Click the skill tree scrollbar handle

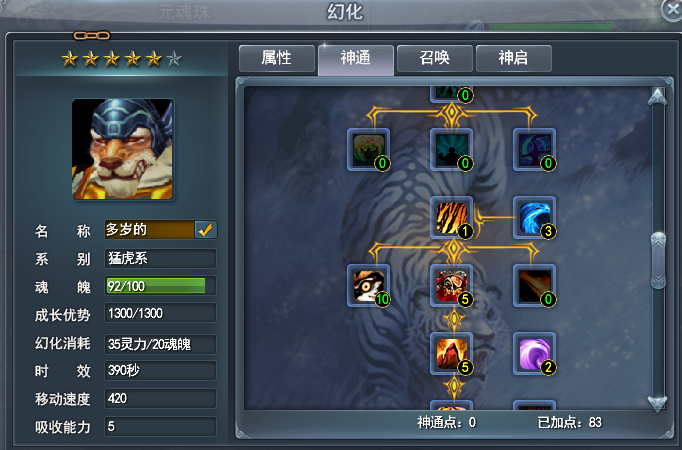coord(658,260)
